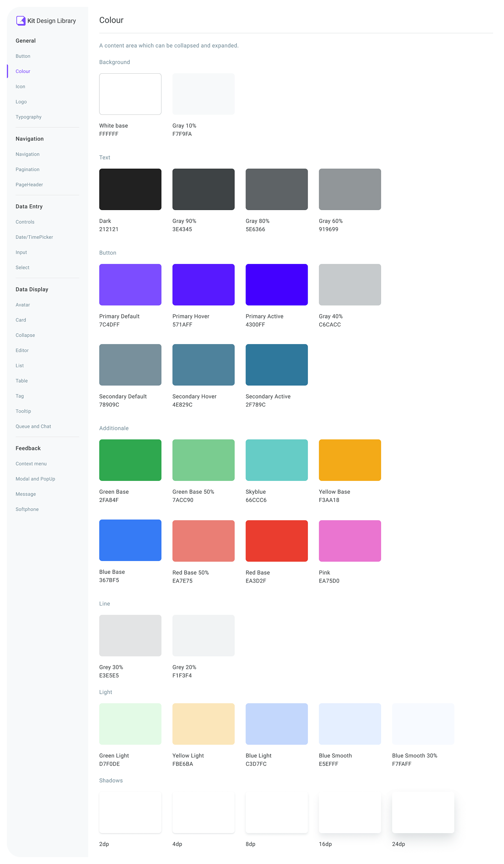This screenshot has height=864, width=504.
Task: Click the 4dp shadow sample card
Action: [x=204, y=813]
